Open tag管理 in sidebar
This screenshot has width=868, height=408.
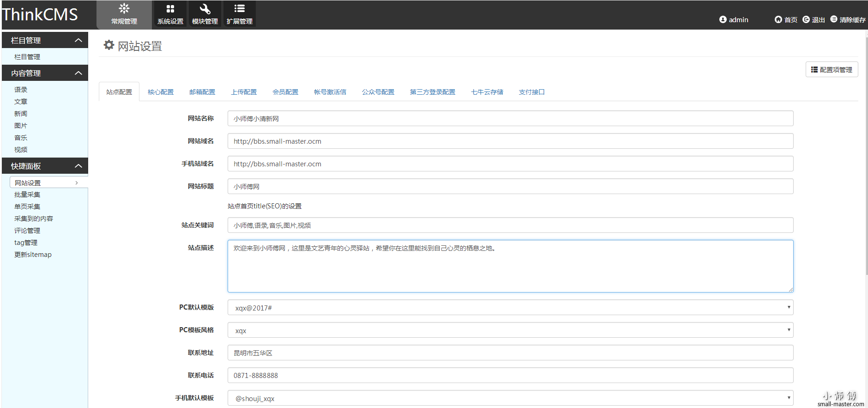(26, 243)
